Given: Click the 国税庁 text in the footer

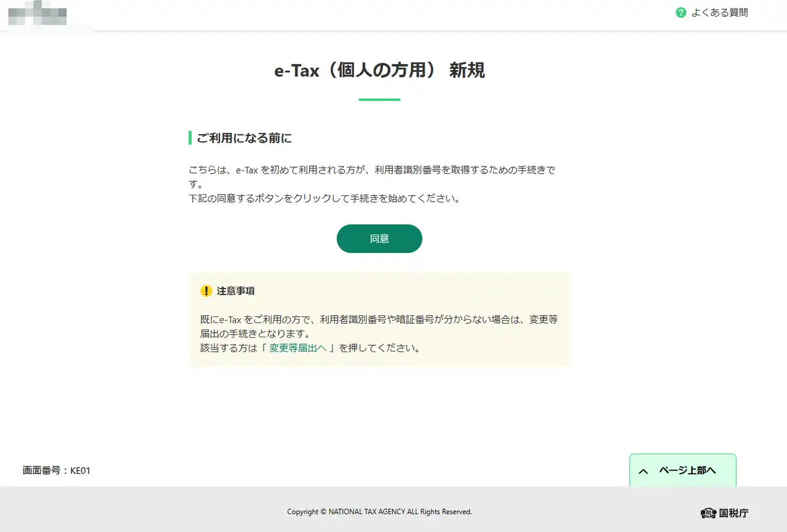Looking at the screenshot, I should point(734,513).
